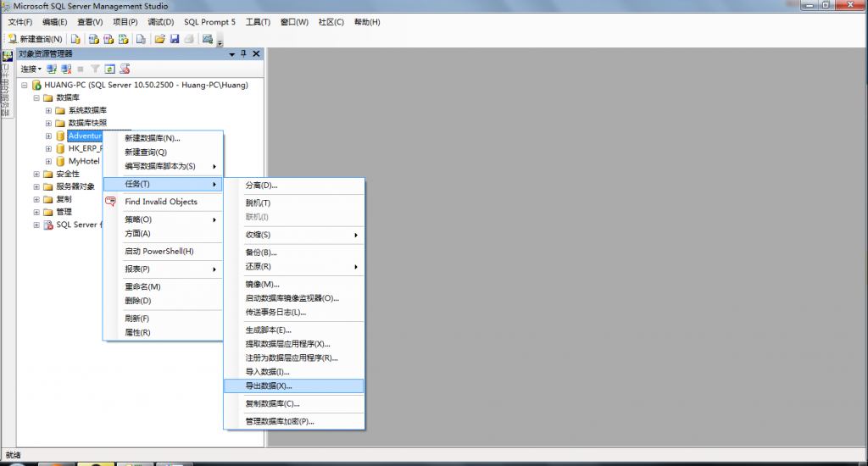Choose 备份(B)... in the tasks submenu
The width and height of the screenshot is (868, 466).
point(261,252)
